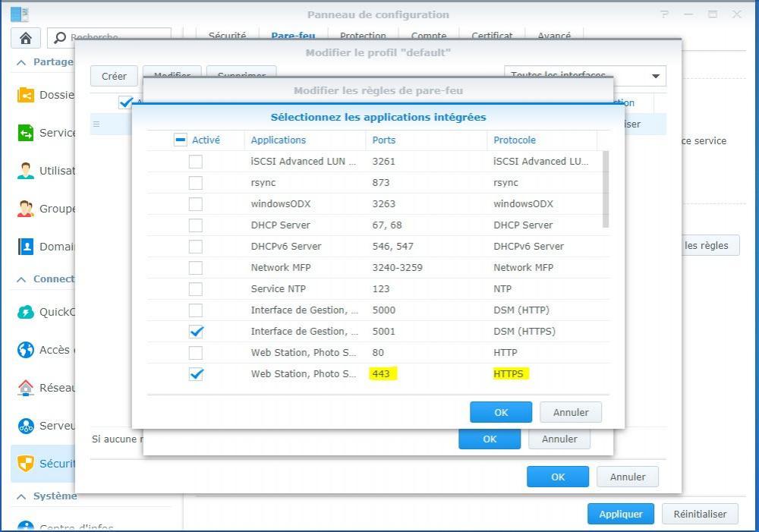Open the Groupe users icon
Viewport: 759px width, 532px height.
point(26,209)
